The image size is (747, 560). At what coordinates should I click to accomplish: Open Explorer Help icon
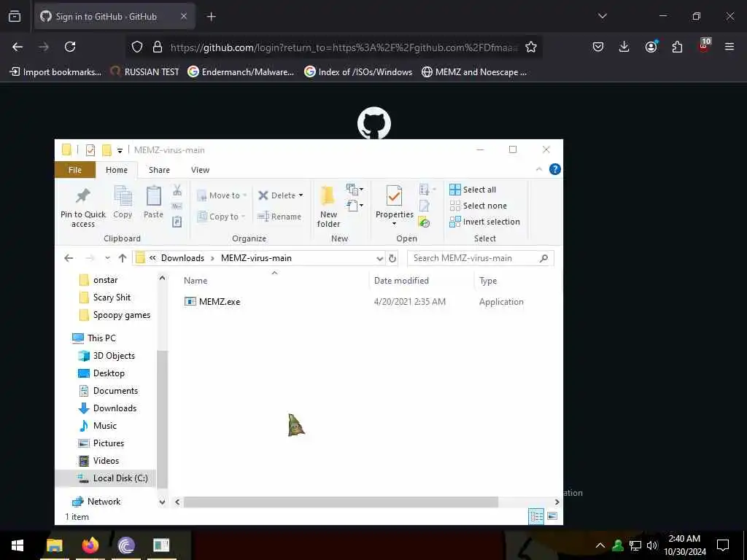pos(554,169)
